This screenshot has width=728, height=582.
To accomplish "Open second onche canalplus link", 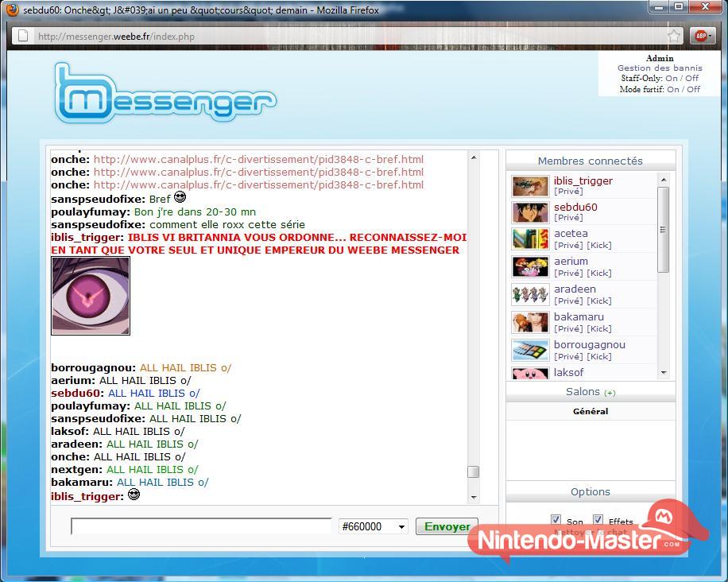I will click(x=258, y=172).
